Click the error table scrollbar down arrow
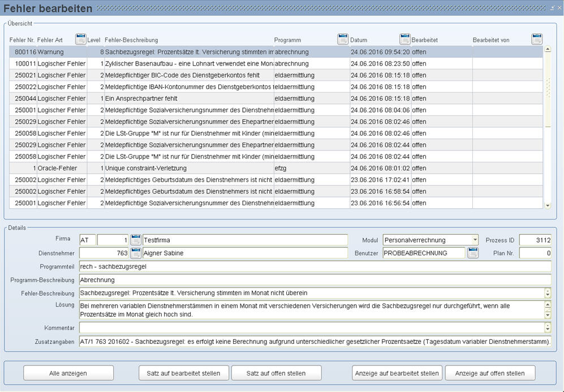This screenshot has height=392, width=564. (x=548, y=206)
